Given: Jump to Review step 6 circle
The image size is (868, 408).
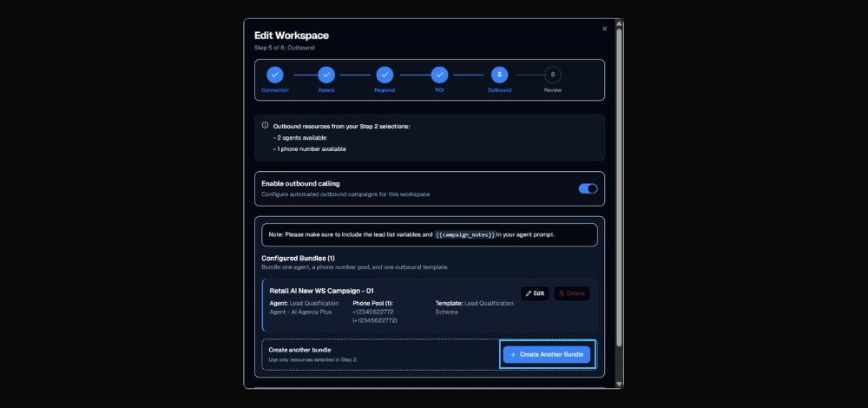Looking at the screenshot, I should (552, 75).
